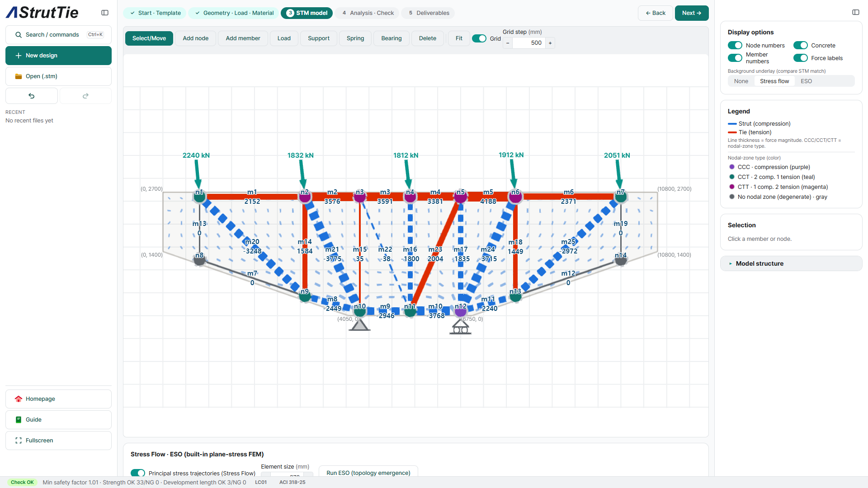Enter Fullscreen mode
The height and width of the screenshot is (488, 868).
[58, 441]
